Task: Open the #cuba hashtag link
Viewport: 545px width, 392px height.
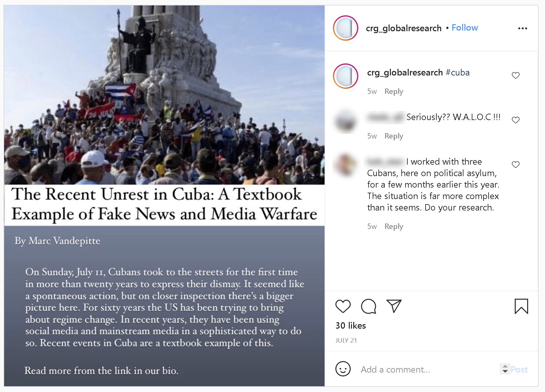Action: (457, 73)
